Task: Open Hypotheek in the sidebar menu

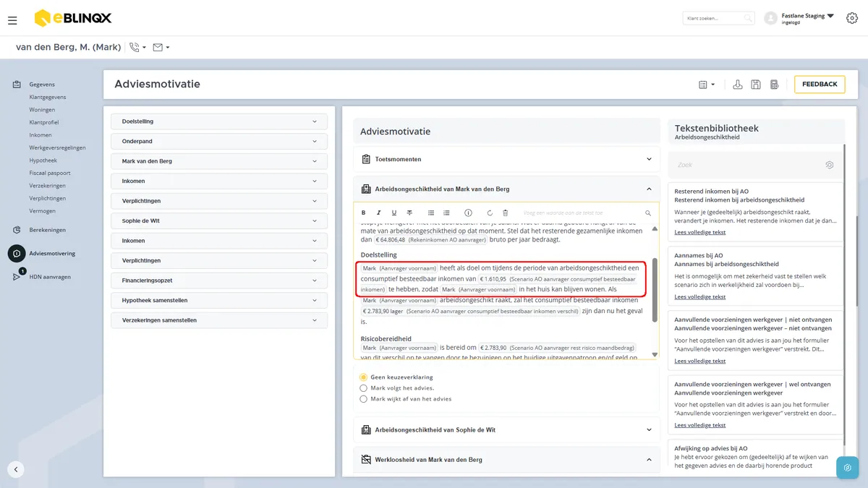Action: pos(43,160)
